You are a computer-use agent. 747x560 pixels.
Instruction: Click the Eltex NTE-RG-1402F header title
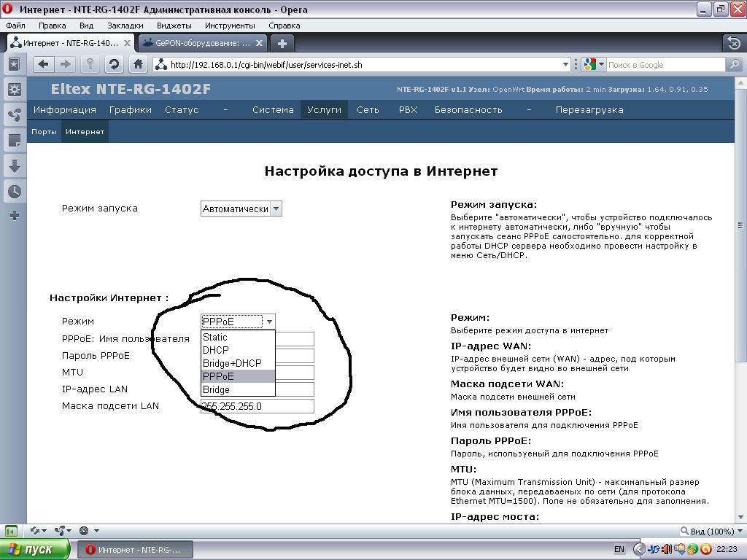click(x=131, y=89)
